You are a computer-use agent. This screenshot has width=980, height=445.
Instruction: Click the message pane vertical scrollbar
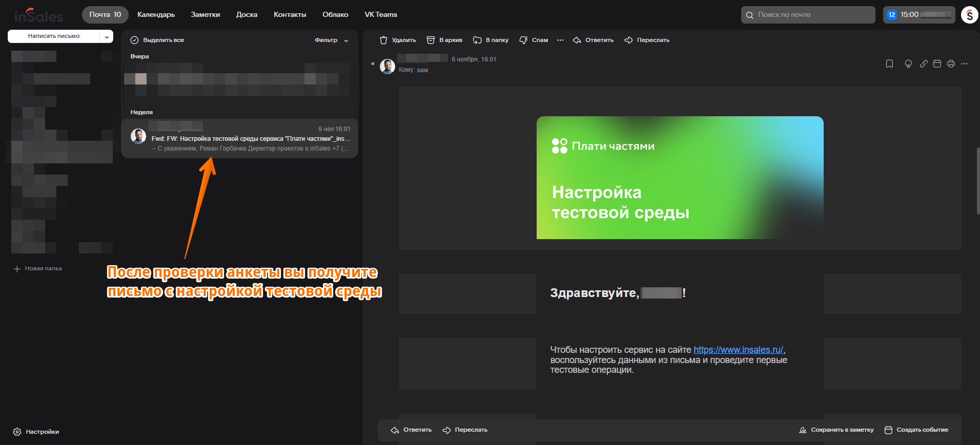pyautogui.click(x=978, y=181)
